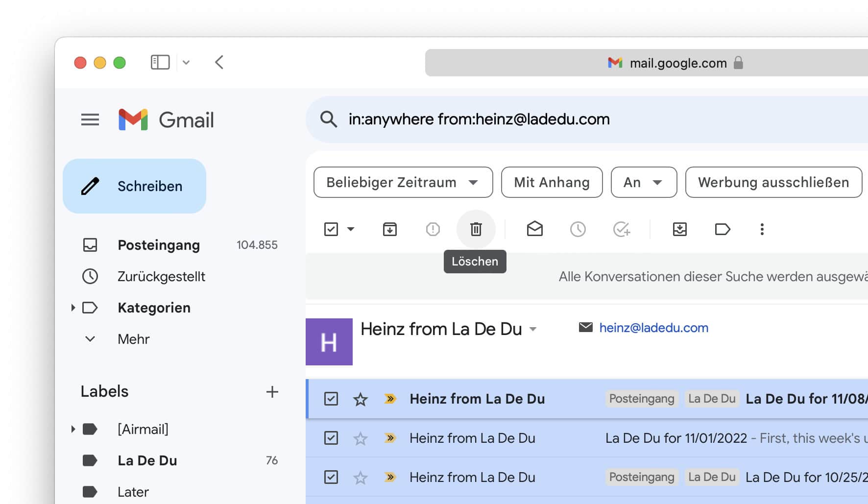Viewport: 868px width, 504px height.
Task: Star the La De Du for 11/08 email
Action: [x=361, y=399]
